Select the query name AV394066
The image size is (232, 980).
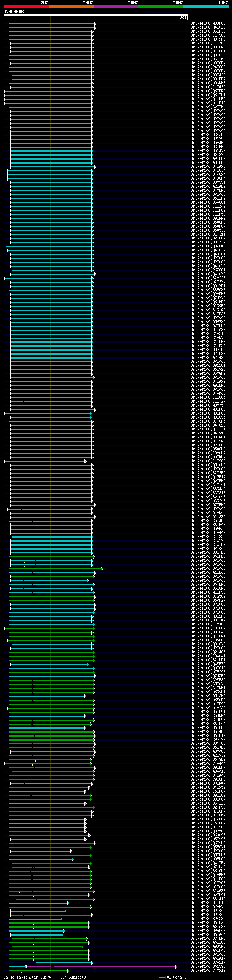click(13, 12)
